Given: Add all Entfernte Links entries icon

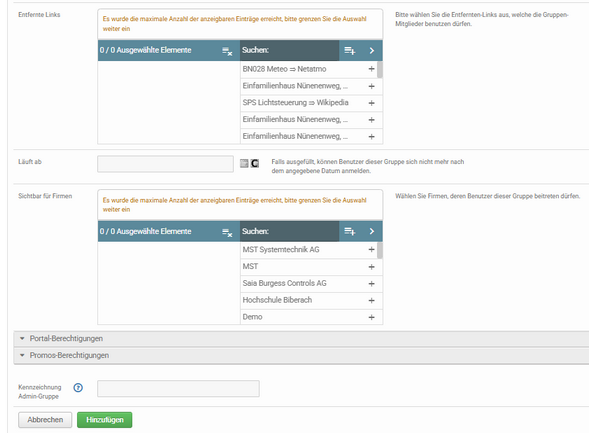Looking at the screenshot, I should (350, 50).
